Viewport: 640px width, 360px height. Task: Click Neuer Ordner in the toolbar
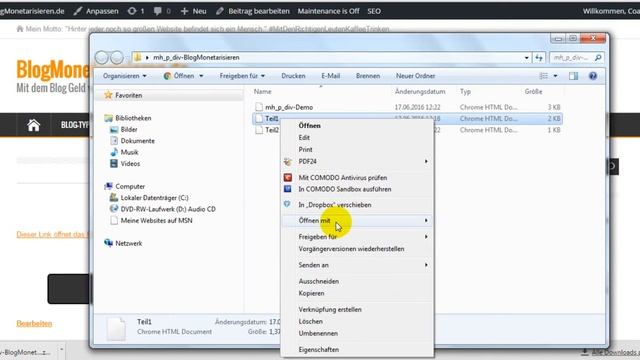point(415,76)
